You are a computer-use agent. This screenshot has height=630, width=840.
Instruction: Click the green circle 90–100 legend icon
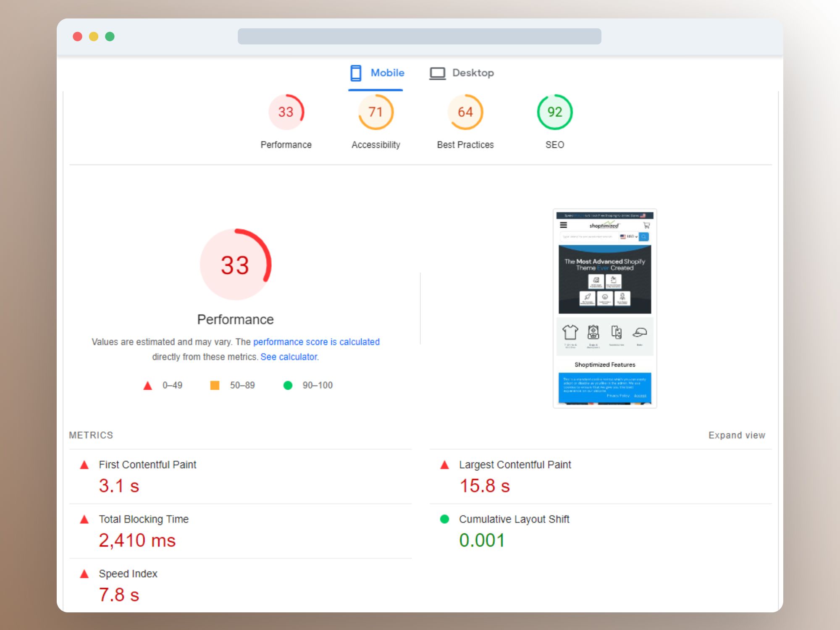(288, 385)
